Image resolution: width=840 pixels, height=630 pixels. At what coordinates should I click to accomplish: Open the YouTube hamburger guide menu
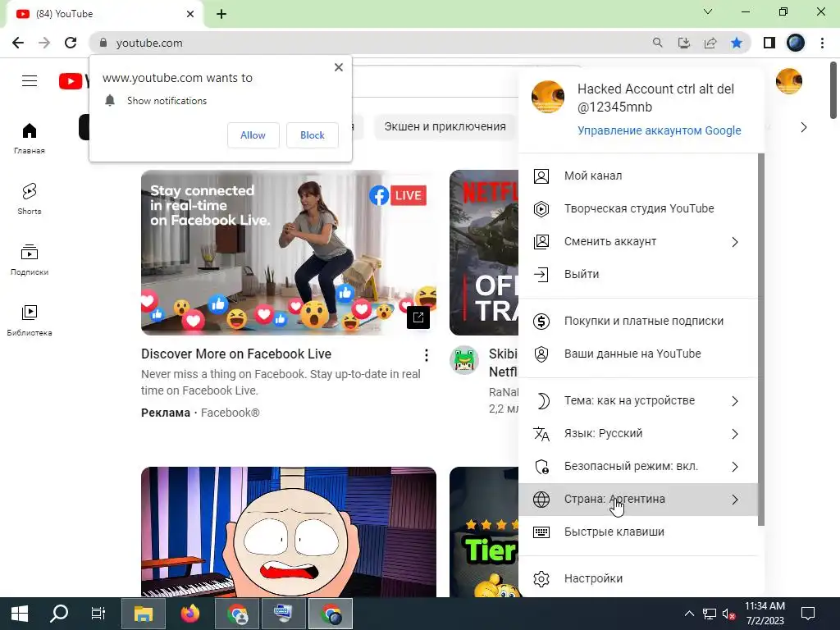pyautogui.click(x=30, y=81)
